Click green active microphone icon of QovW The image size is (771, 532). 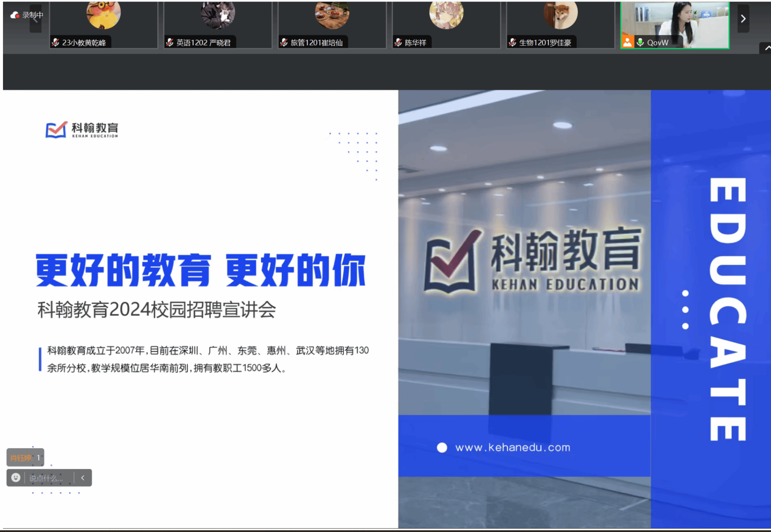640,42
